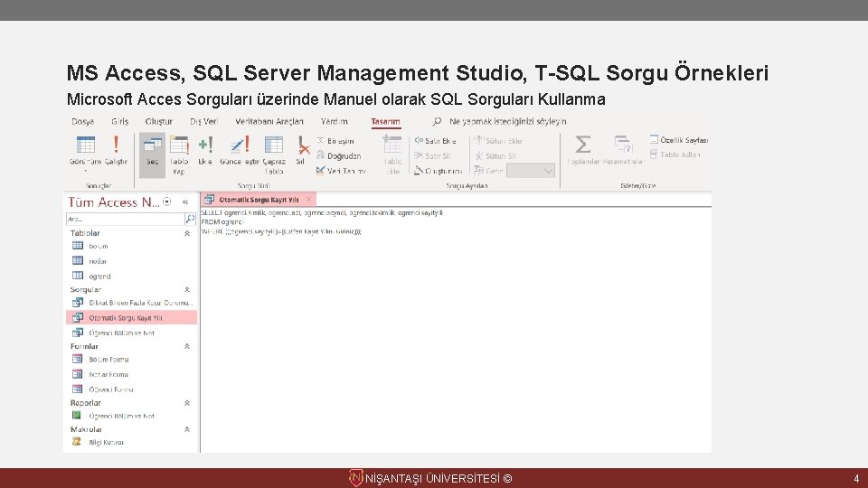Click Sütun Sil in the ribbon

click(495, 156)
